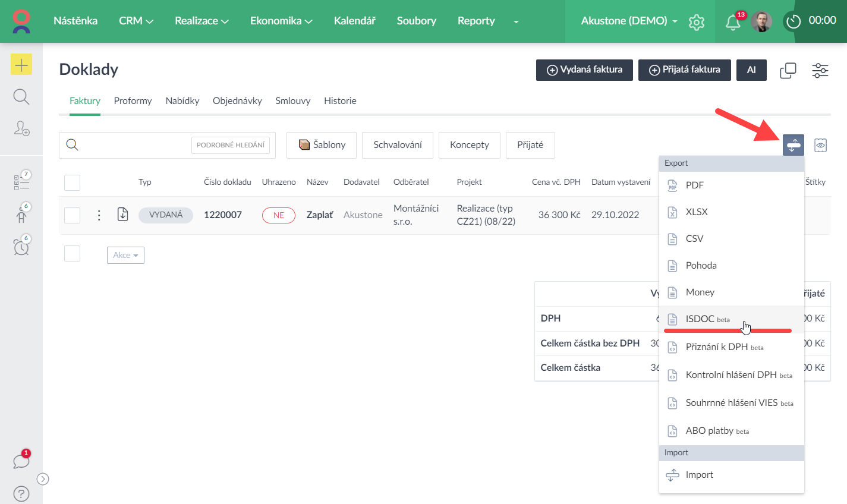Viewport: 847px width, 504px height.
Task: Expand the CRM dropdown menu
Action: point(136,21)
